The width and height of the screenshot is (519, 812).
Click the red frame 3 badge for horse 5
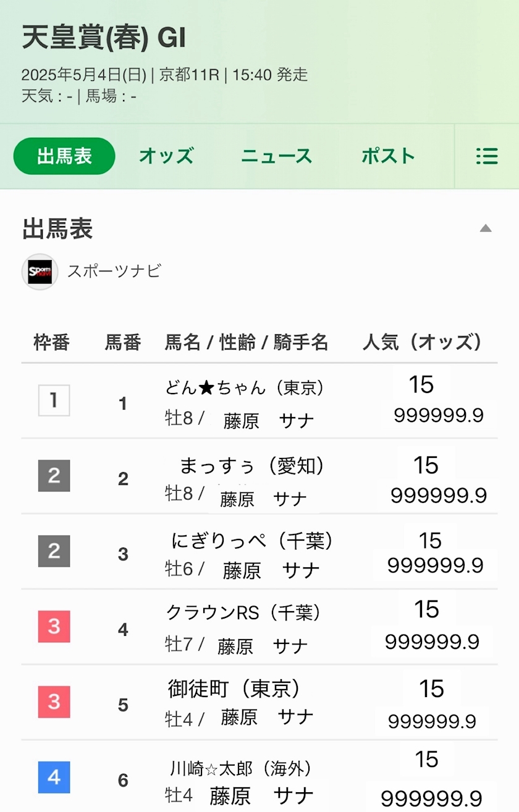[x=54, y=702]
